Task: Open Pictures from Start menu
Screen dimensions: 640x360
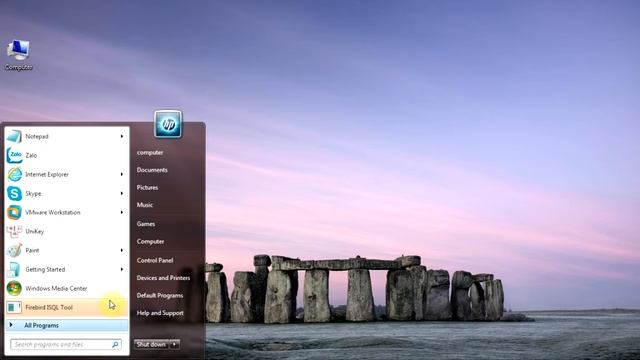Action: pos(147,187)
